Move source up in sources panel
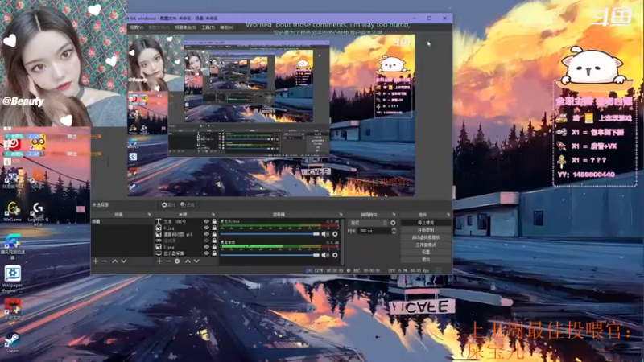The width and height of the screenshot is (644, 362). click(x=188, y=261)
